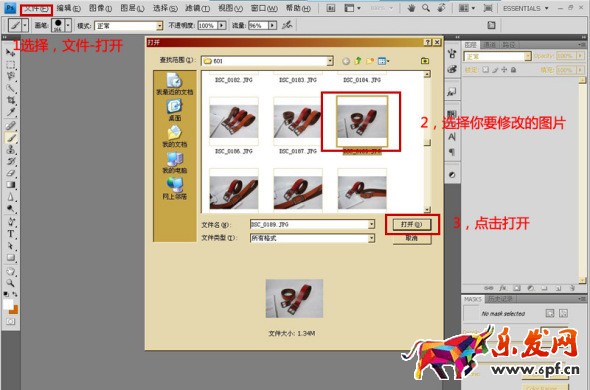Select the History Brush tool

10,161
